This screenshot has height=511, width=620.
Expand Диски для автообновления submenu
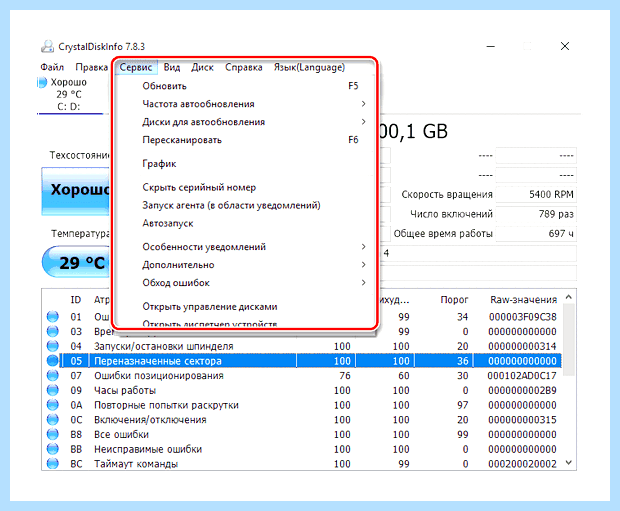point(244,122)
